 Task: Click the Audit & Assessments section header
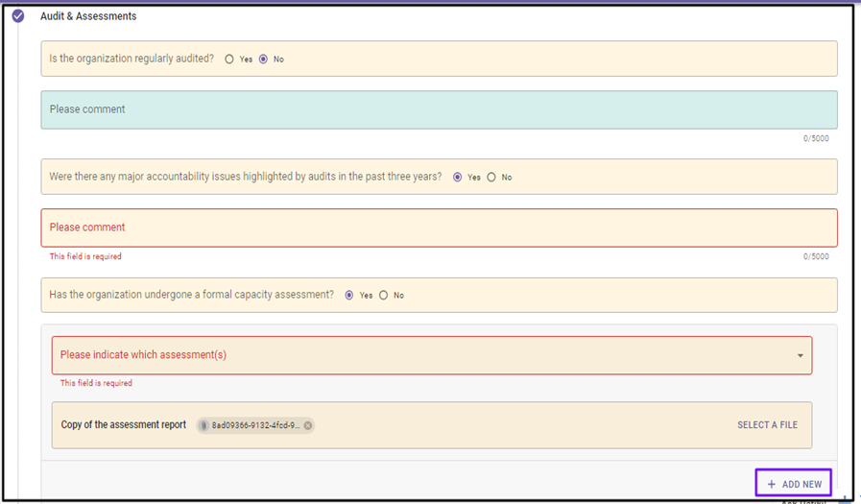(88, 16)
